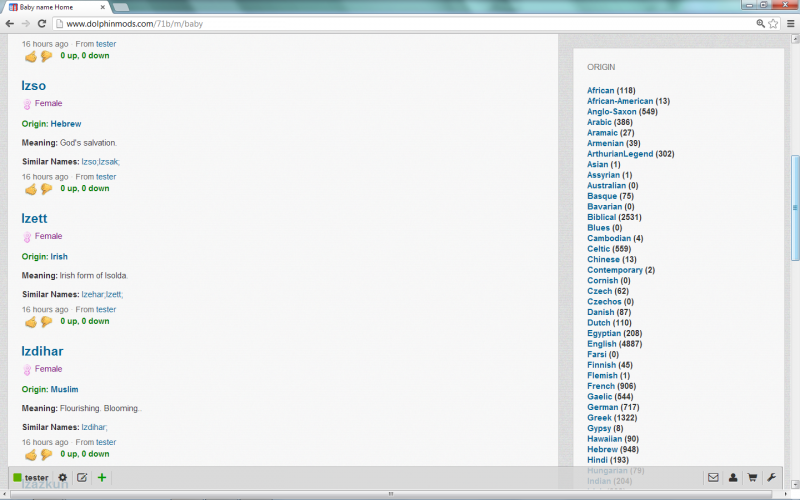
Task: Click the user profile icon in bottom bar
Action: pyautogui.click(x=733, y=478)
